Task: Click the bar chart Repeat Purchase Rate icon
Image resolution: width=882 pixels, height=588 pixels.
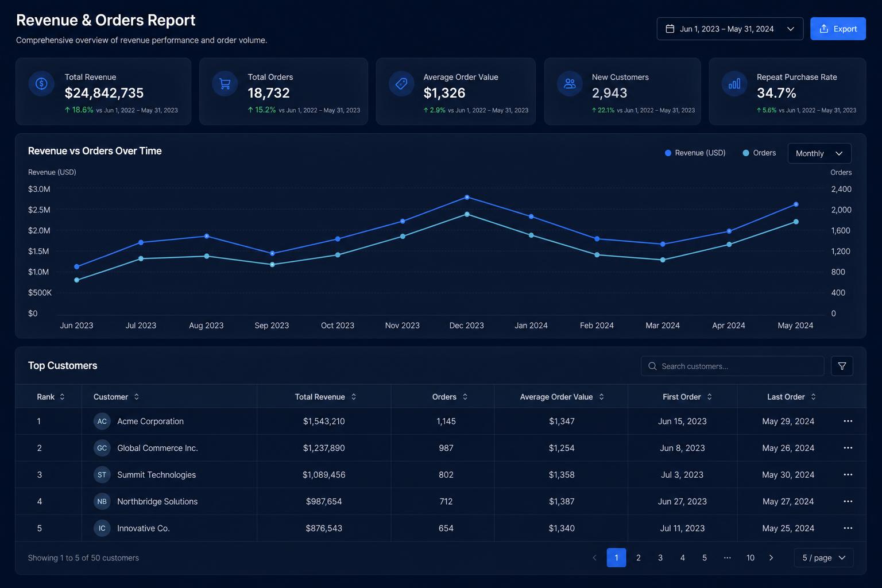Action: coord(734,84)
